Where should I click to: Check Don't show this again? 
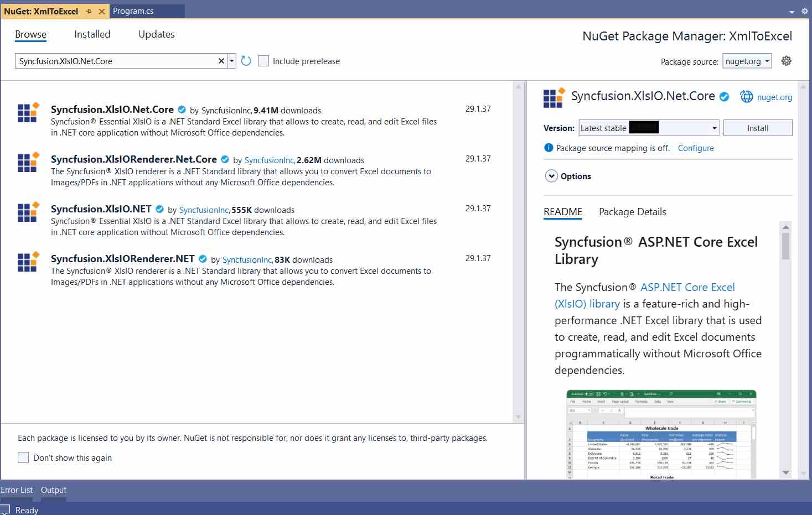[x=23, y=457]
